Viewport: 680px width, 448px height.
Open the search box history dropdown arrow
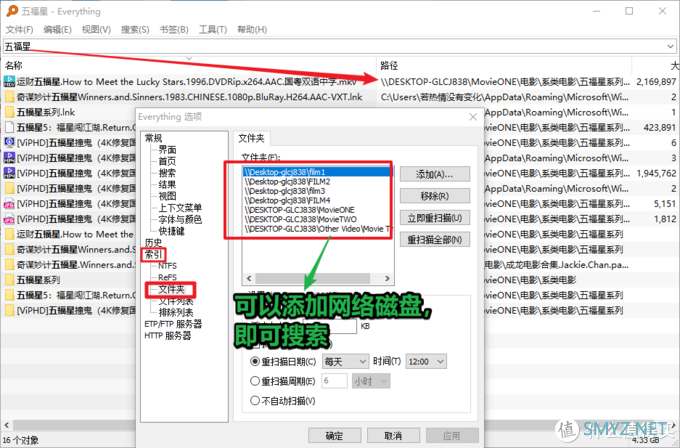670,46
